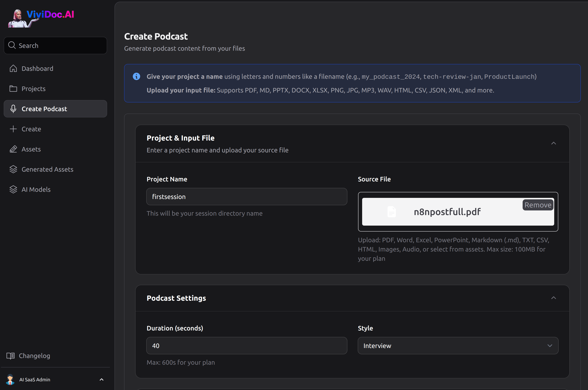Expand the AI SaaS Admin user menu
This screenshot has width=588, height=390.
[101, 379]
